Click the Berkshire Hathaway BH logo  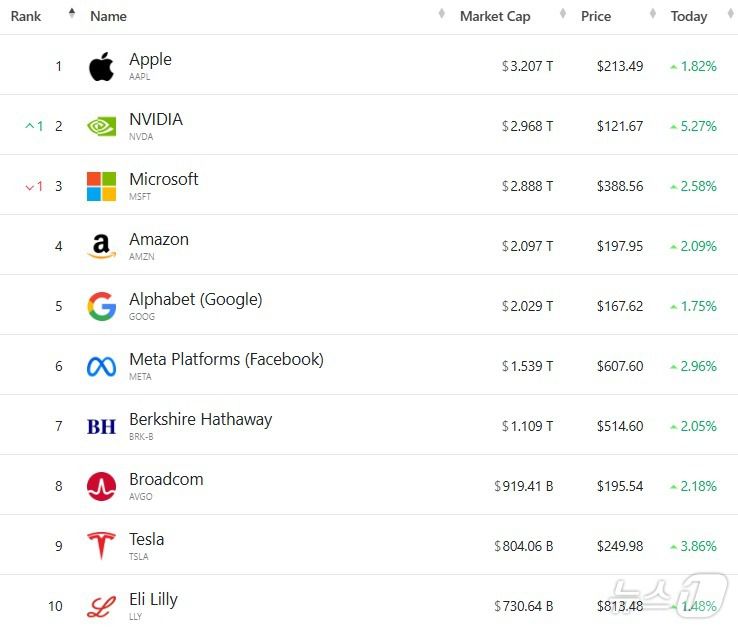pos(101,427)
